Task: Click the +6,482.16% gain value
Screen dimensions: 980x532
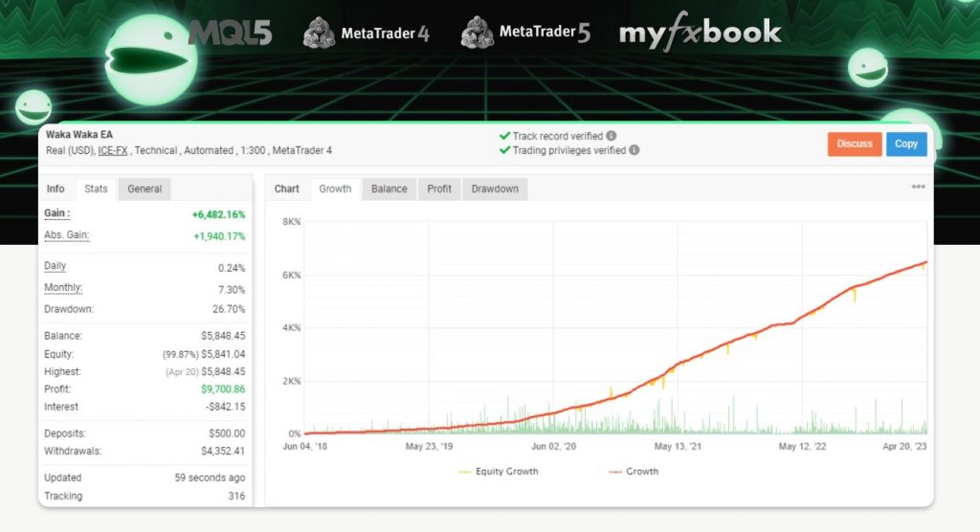Action: pos(219,214)
